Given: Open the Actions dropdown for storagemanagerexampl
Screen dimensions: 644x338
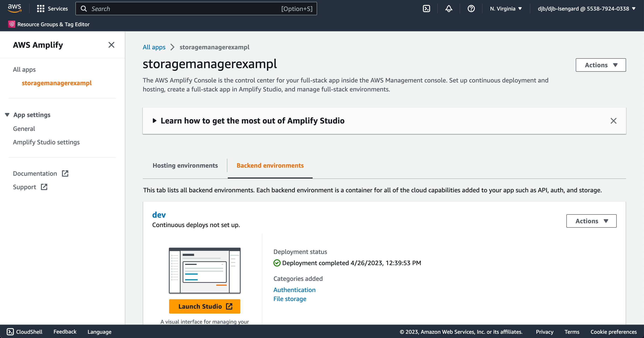Looking at the screenshot, I should [601, 65].
